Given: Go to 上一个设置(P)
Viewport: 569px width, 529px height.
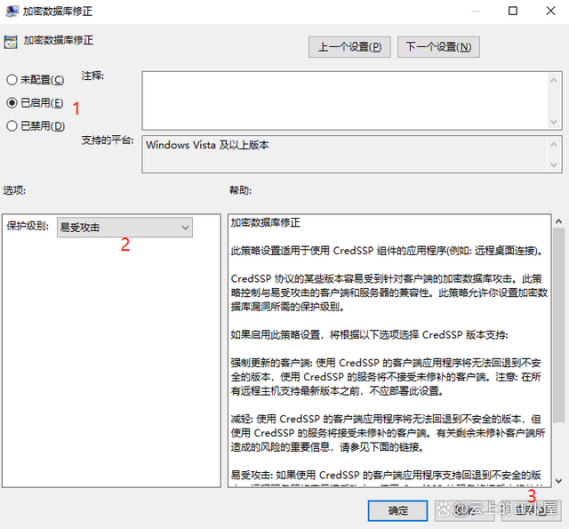Looking at the screenshot, I should [x=349, y=47].
